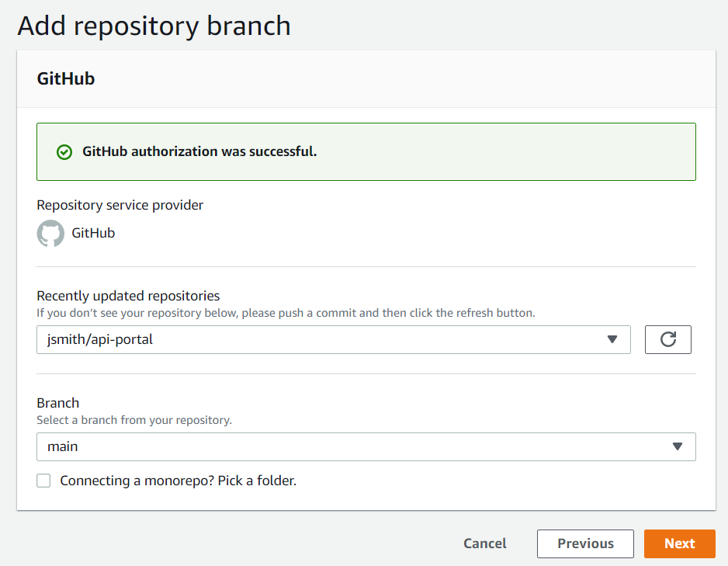The height and width of the screenshot is (566, 728).
Task: Click the refresh repositories icon button
Action: [x=667, y=339]
